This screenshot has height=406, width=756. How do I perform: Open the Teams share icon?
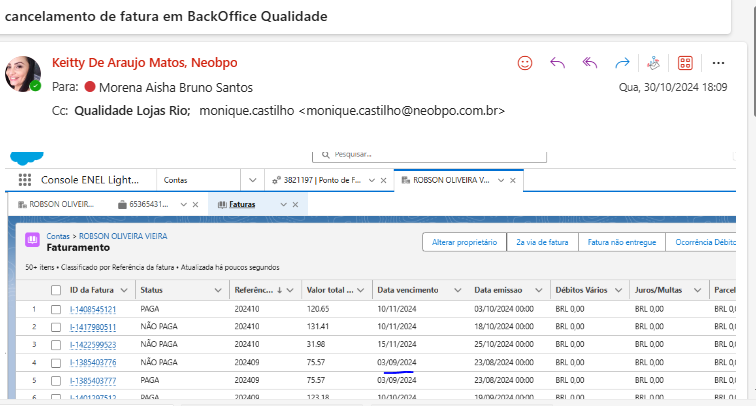pyautogui.click(x=653, y=63)
